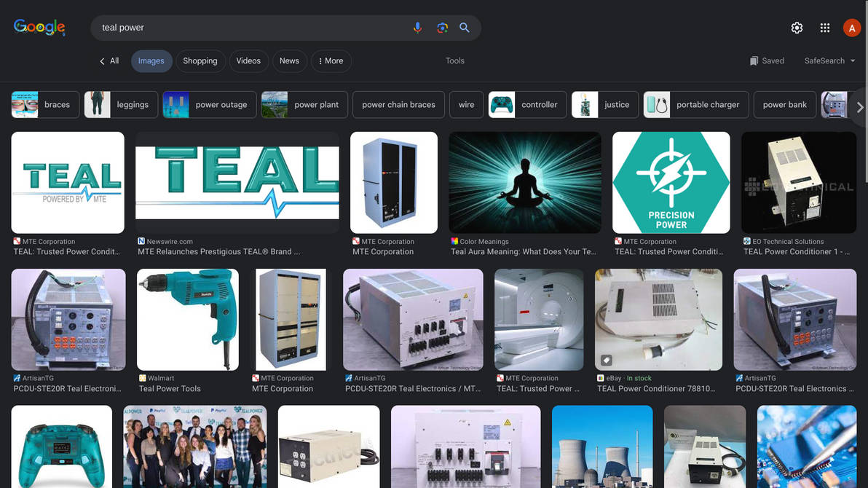Open the More search categories menu
The width and height of the screenshot is (868, 488).
(x=331, y=61)
